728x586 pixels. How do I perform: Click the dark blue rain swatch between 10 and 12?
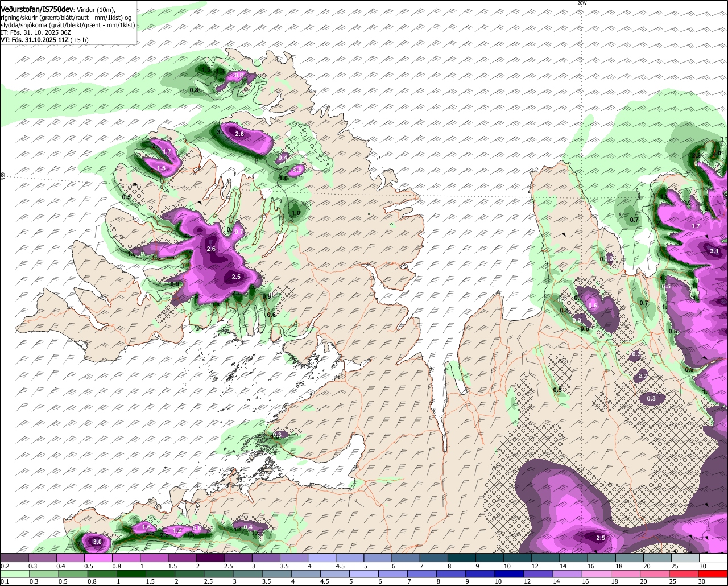click(x=509, y=574)
